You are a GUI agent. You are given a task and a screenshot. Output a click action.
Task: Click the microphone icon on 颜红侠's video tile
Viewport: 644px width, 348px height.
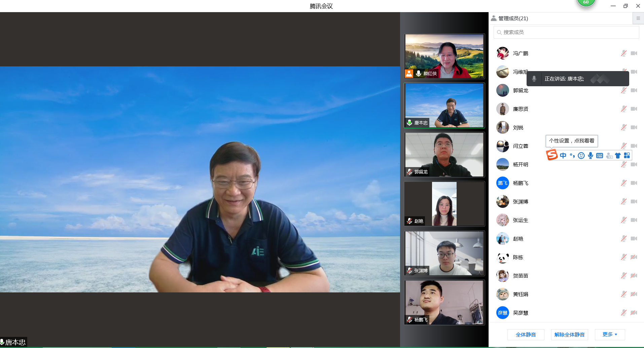(x=419, y=73)
